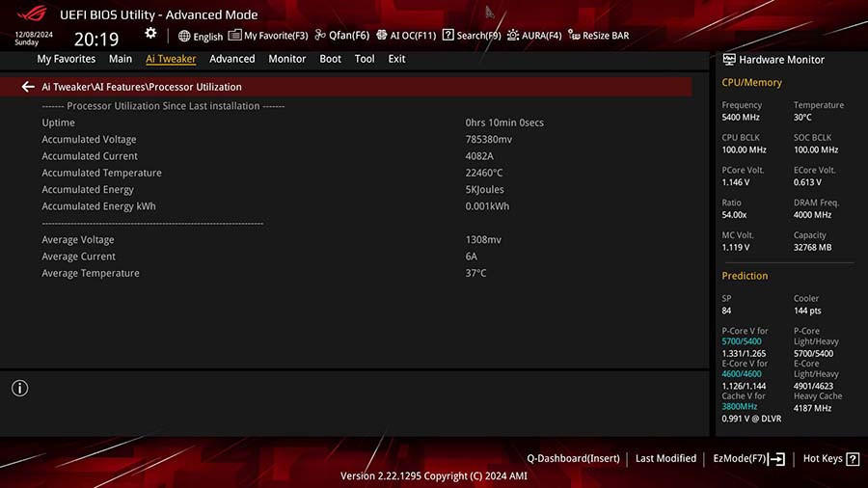Click the 32768 MB capacity value

(x=812, y=247)
